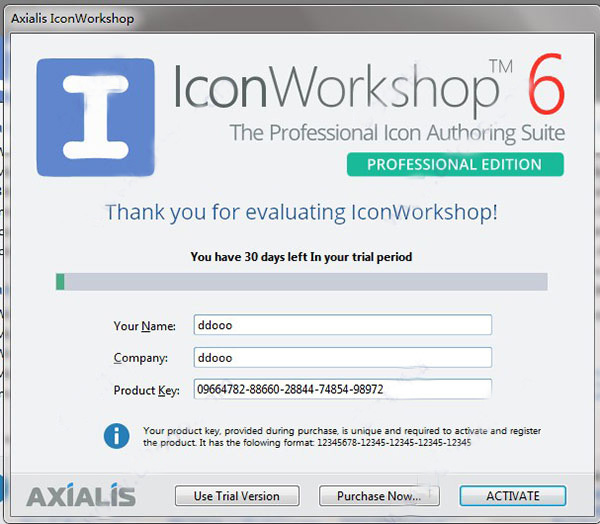Image resolution: width=600 pixels, height=524 pixels.
Task: Click the ACTIVATE button
Action: tap(512, 496)
